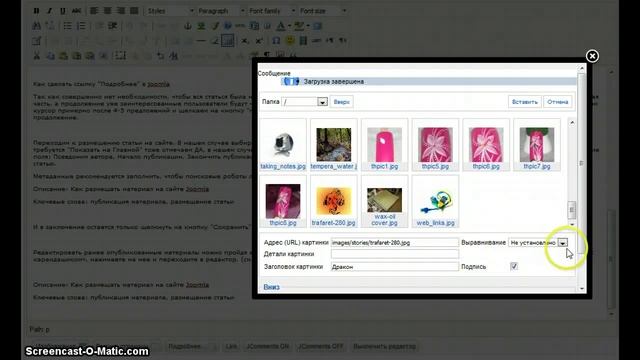The image size is (640, 360).
Task: Cut selection with scissors icon
Action: [36, 56]
